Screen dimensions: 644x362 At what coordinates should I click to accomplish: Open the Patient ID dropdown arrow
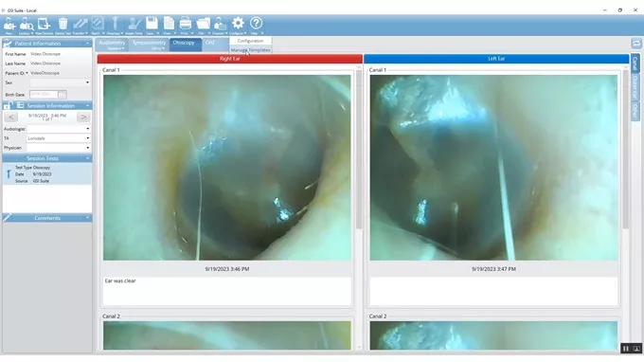27,73
